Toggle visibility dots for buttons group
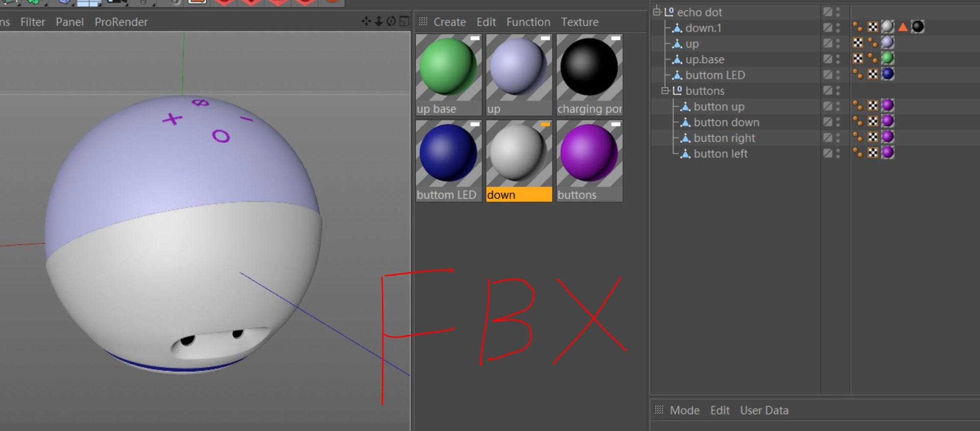Screen dimensions: 980x431 (838, 91)
